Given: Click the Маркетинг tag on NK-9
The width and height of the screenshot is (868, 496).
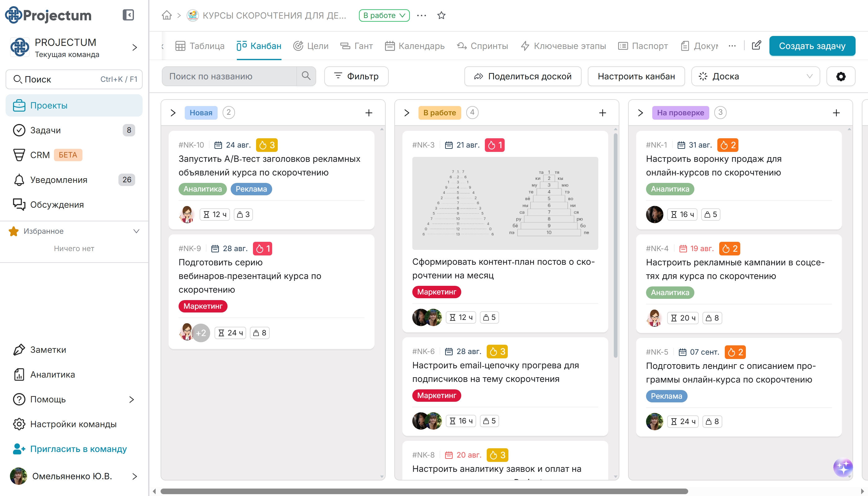Looking at the screenshot, I should tap(203, 306).
